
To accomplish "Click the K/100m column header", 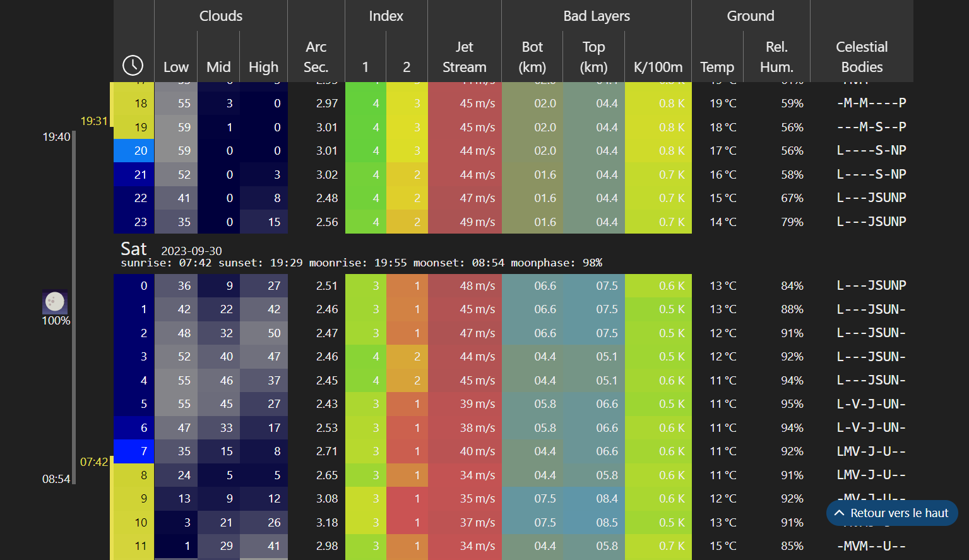I will pyautogui.click(x=658, y=67).
